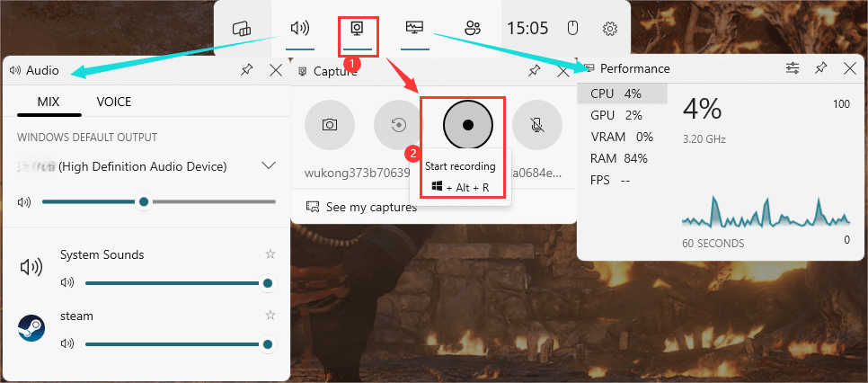Mute the Windows default output speaker icon
The image size is (868, 383).
(24, 202)
